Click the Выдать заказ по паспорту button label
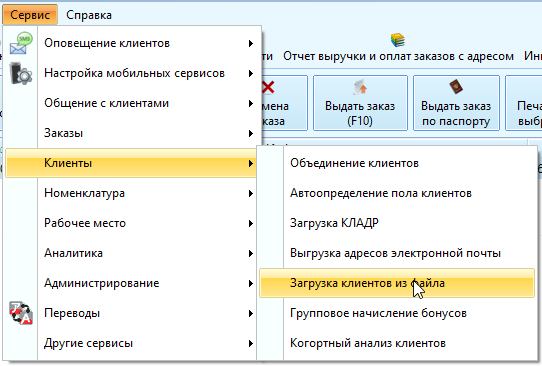The width and height of the screenshot is (542, 366). (456, 113)
